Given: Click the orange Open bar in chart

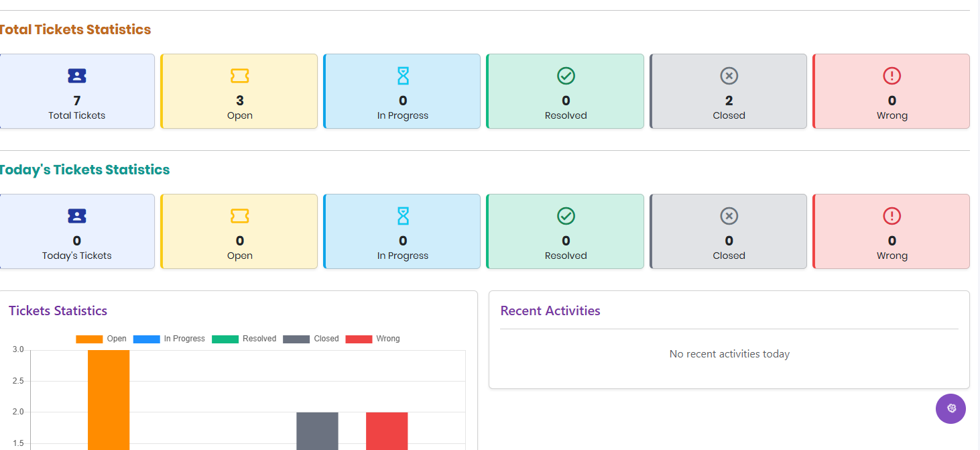Looking at the screenshot, I should pyautogui.click(x=109, y=400).
